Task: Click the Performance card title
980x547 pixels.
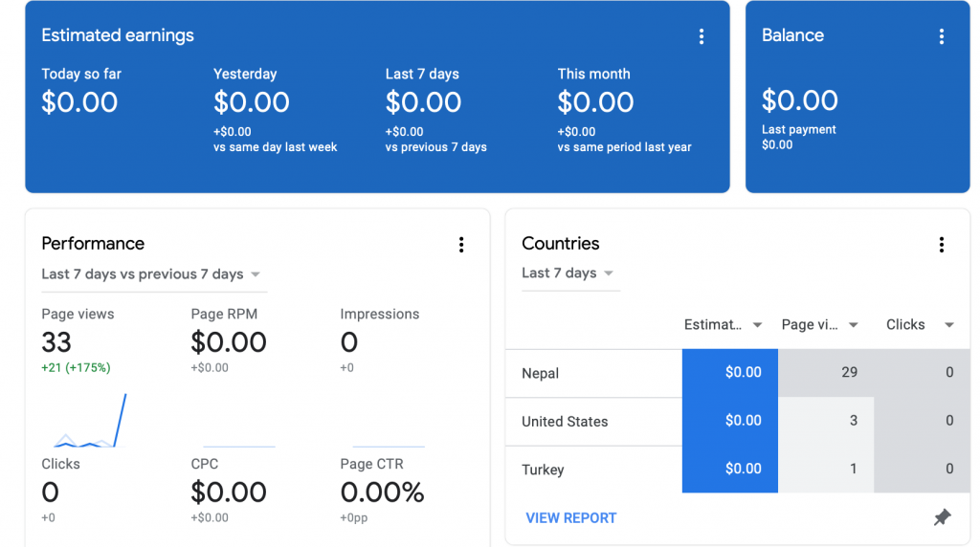Action: [x=93, y=244]
